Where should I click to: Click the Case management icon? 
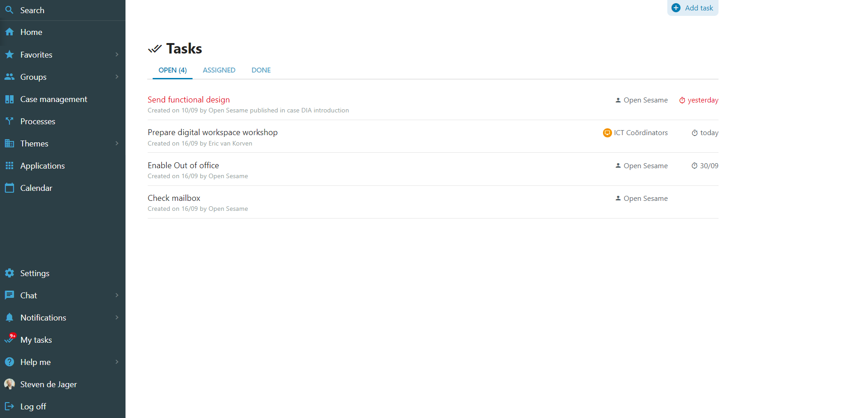9,99
